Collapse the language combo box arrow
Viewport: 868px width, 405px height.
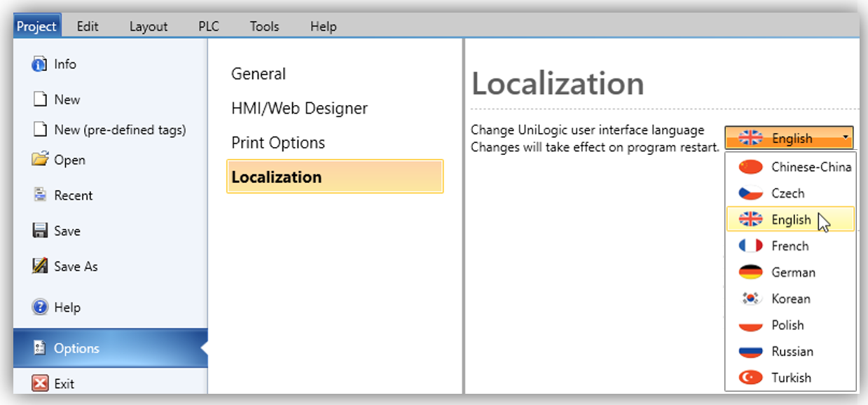(x=846, y=138)
